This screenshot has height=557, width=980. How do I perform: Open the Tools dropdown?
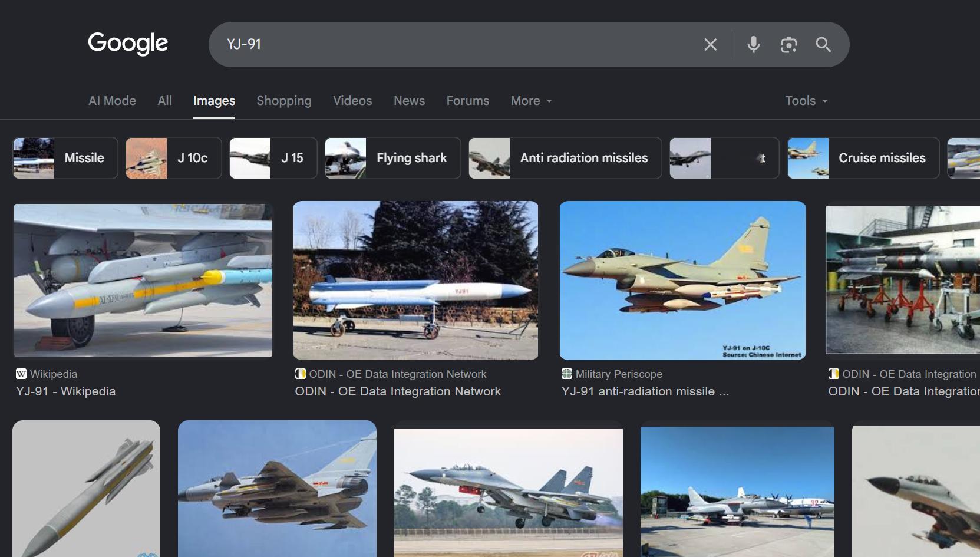806,101
